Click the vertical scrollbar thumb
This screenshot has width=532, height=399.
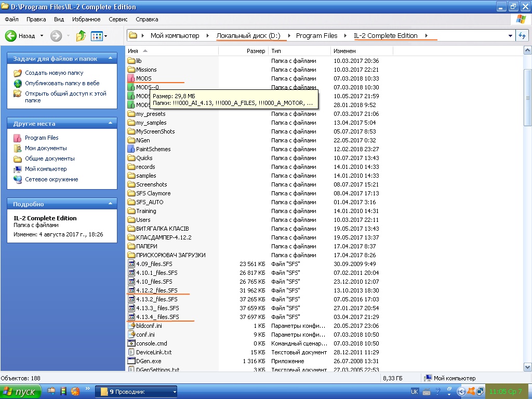[528, 97]
